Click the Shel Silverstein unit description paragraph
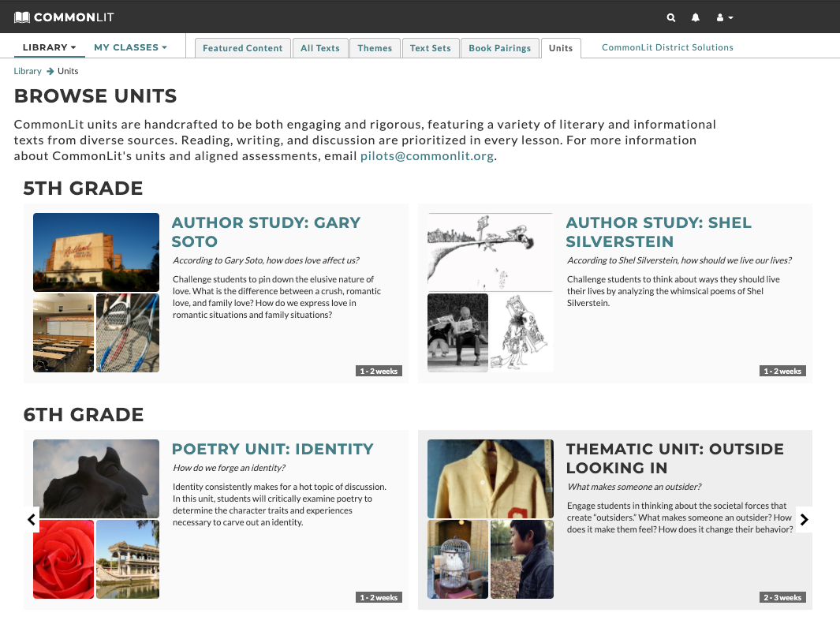Screen dimensions: 840x624 [x=674, y=291]
